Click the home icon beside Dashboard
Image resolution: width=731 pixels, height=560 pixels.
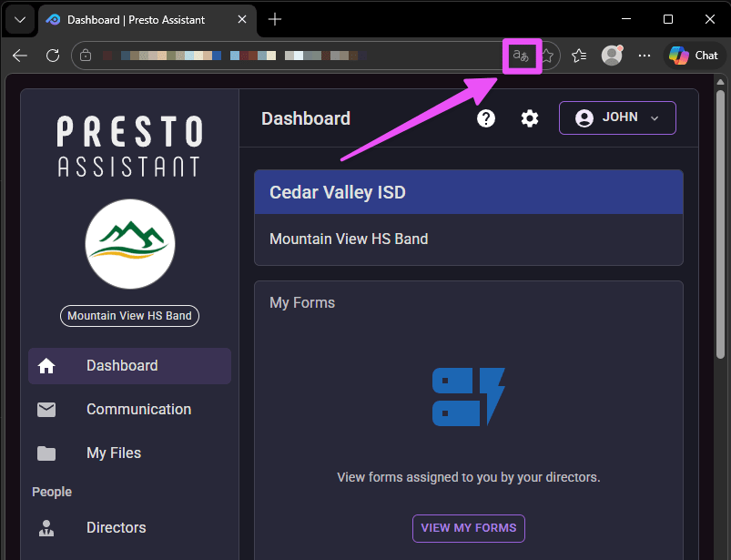pyautogui.click(x=46, y=366)
